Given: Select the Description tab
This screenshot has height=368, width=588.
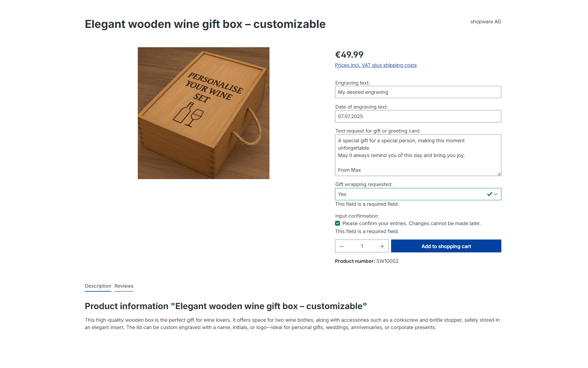Looking at the screenshot, I should click(x=98, y=286).
